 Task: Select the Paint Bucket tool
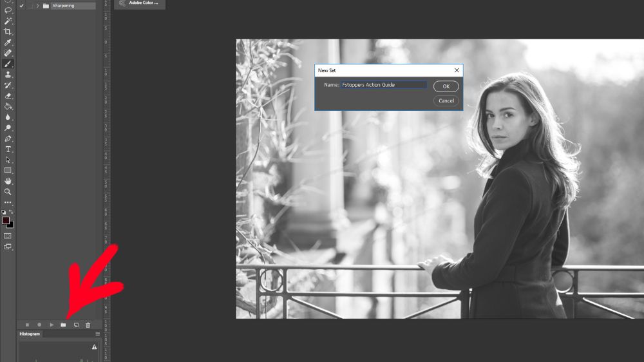click(x=8, y=106)
